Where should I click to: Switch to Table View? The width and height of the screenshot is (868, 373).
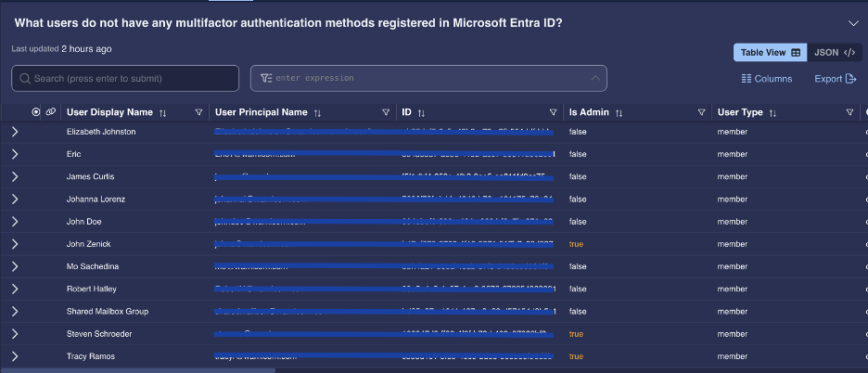(770, 53)
